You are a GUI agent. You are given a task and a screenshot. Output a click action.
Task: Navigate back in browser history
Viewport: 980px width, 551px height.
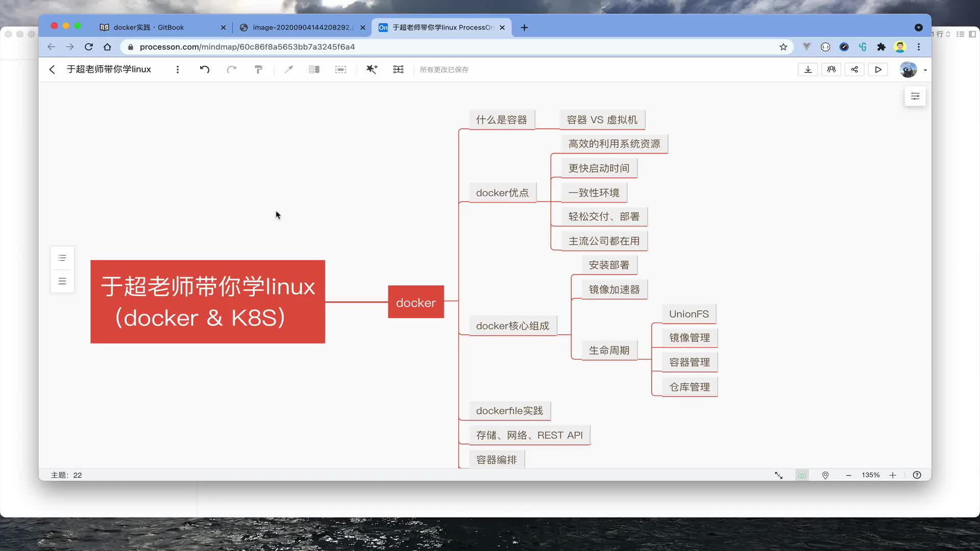(x=51, y=47)
